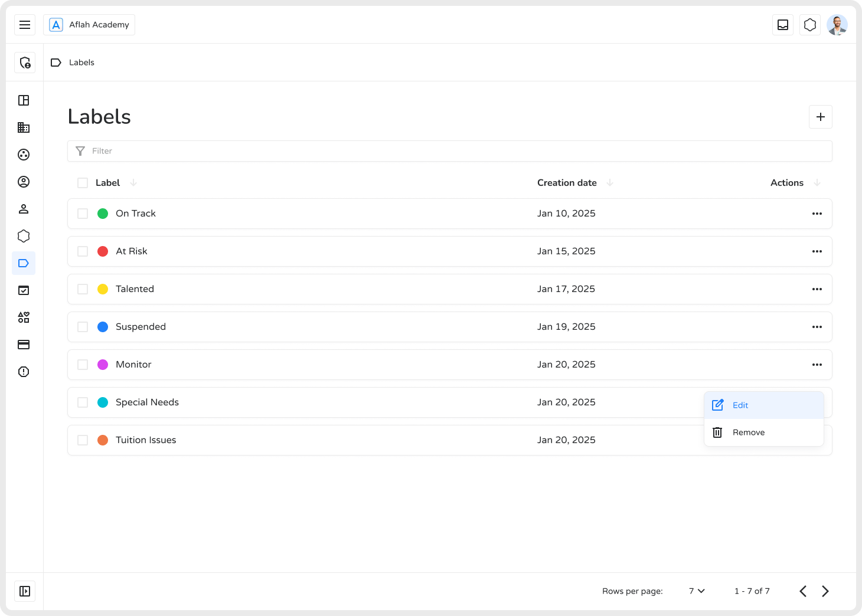862x616 pixels.
Task: Select all labels with header checkbox
Action: [83, 183]
